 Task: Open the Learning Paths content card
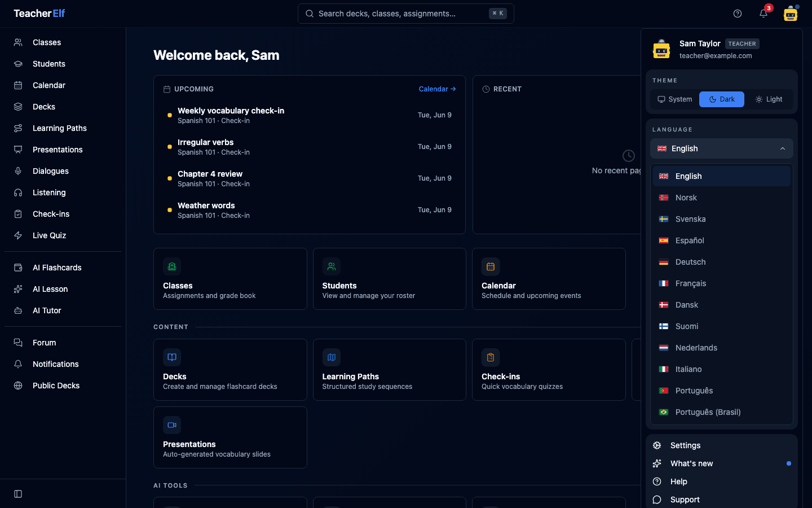[x=390, y=370]
